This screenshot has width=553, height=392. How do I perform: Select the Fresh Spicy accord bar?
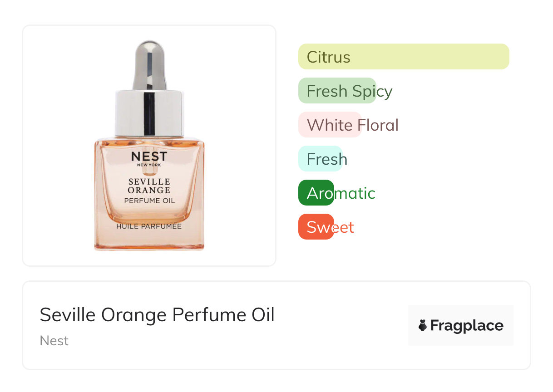[337, 91]
